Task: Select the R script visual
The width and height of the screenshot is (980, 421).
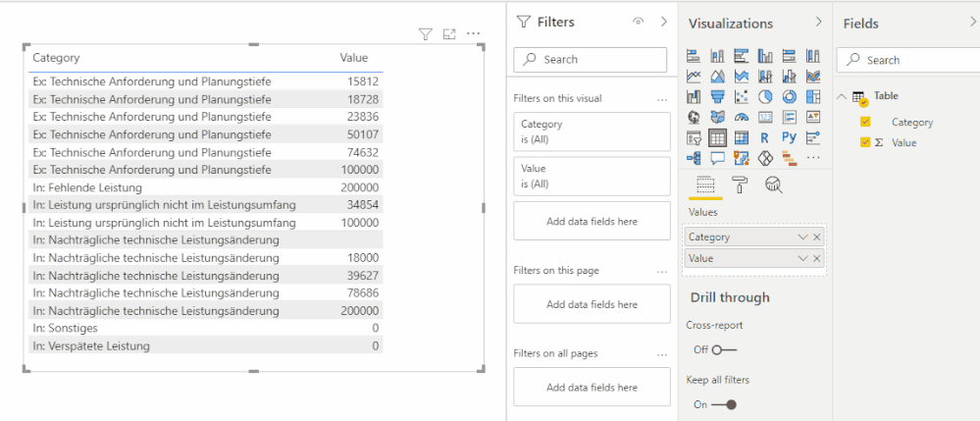Action: [x=765, y=137]
